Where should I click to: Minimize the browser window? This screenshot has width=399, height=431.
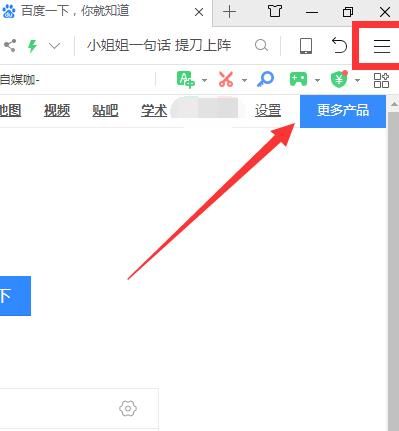[x=312, y=12]
